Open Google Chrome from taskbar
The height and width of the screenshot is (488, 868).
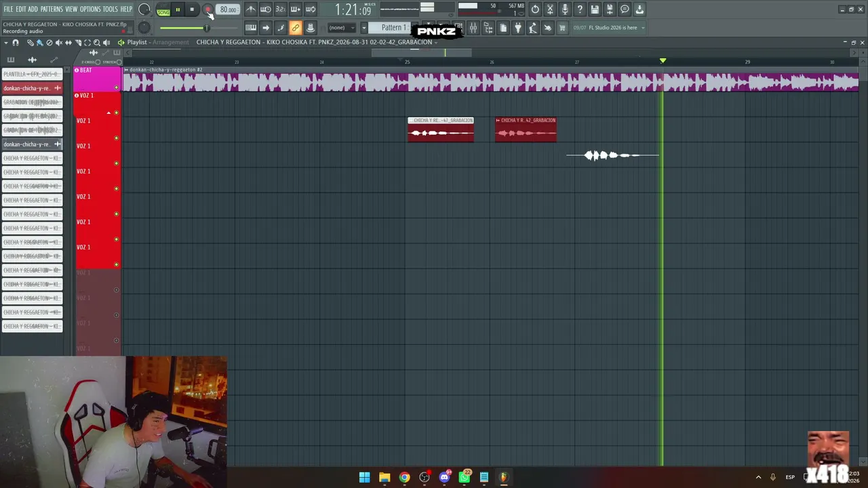coord(404,477)
